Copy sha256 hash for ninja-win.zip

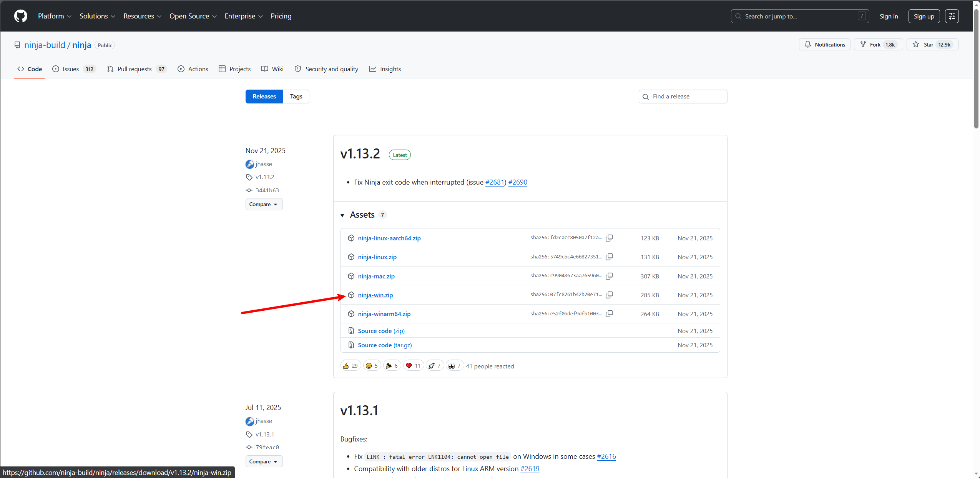[609, 295]
